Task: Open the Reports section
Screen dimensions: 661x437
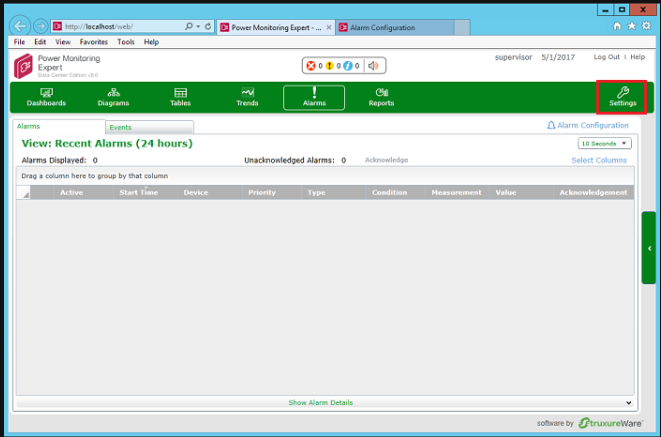Action: point(381,97)
